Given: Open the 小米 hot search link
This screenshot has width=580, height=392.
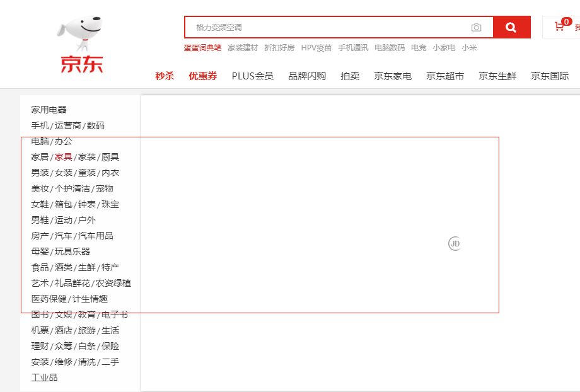Looking at the screenshot, I should point(469,48).
